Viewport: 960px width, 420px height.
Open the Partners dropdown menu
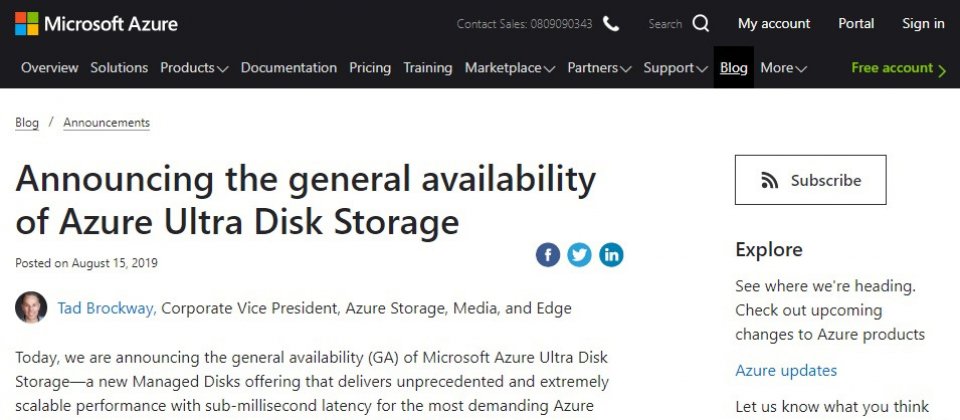coord(599,68)
